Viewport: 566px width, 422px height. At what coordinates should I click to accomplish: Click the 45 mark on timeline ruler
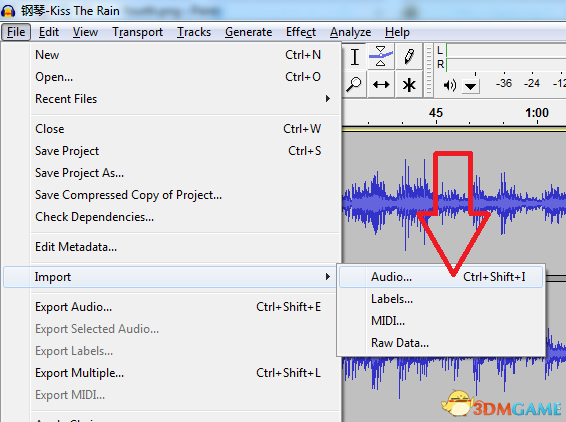(436, 113)
